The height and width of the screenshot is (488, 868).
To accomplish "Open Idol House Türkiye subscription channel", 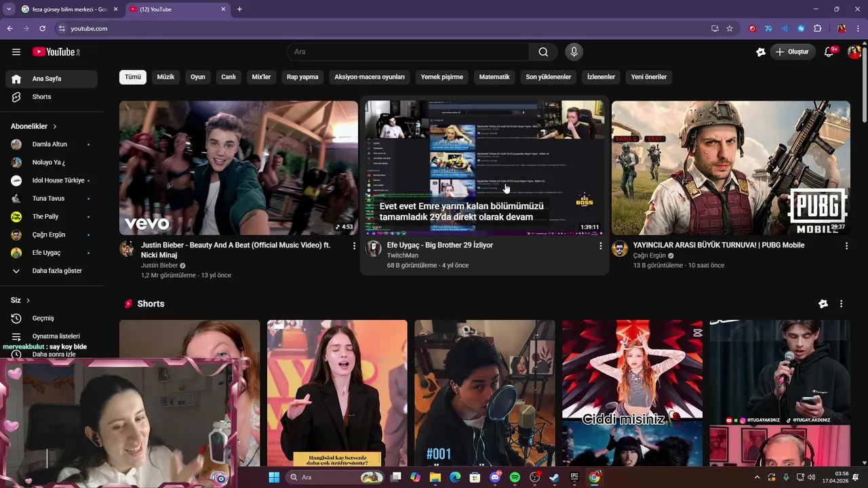I will pyautogui.click(x=52, y=180).
